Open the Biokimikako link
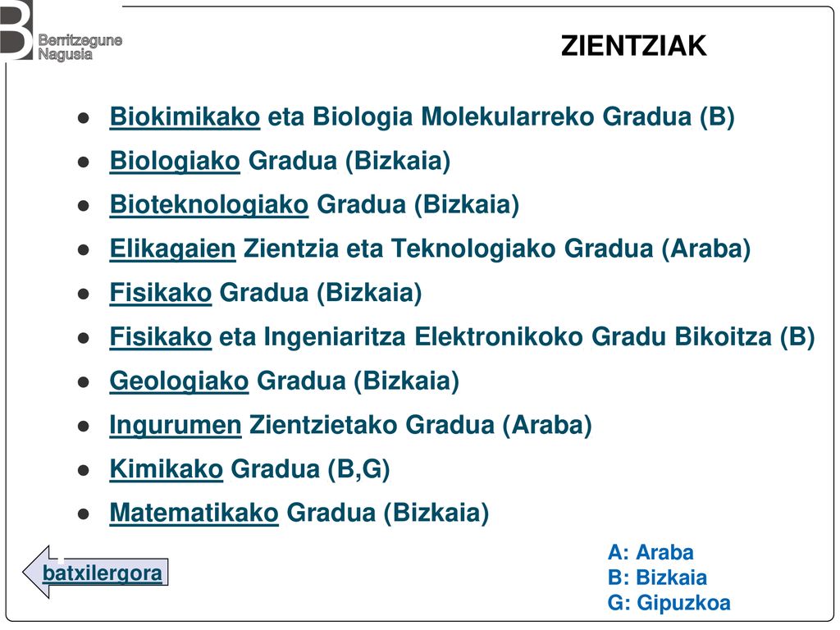 click(x=185, y=116)
